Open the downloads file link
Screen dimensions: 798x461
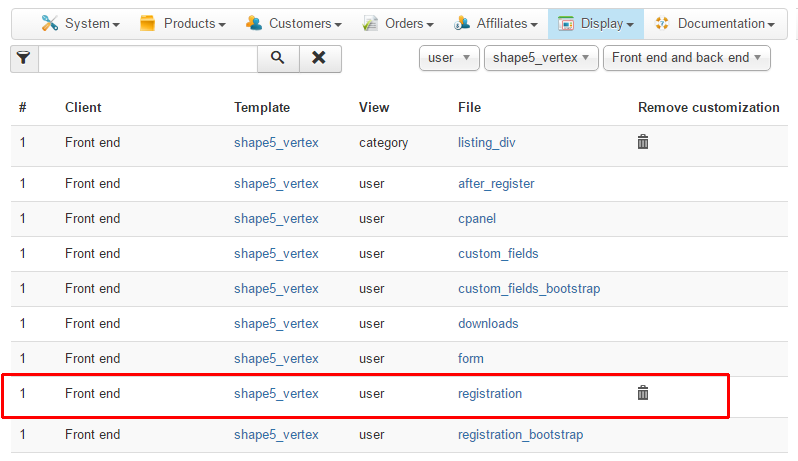(488, 324)
